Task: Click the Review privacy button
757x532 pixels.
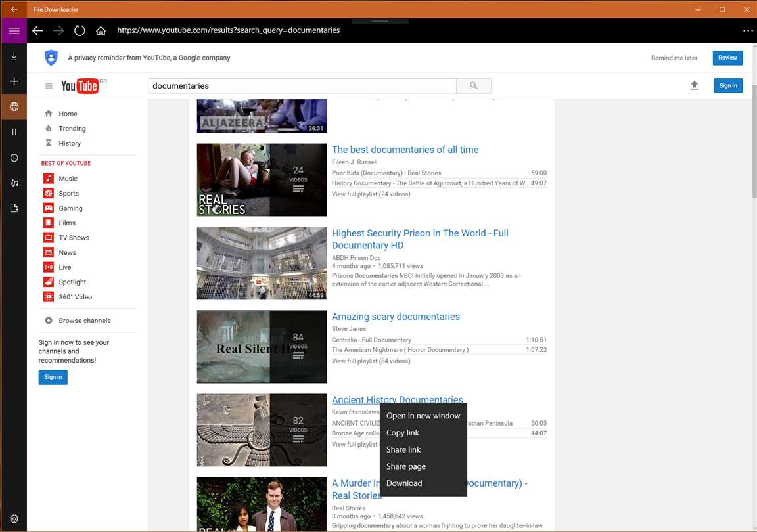Action: point(727,58)
